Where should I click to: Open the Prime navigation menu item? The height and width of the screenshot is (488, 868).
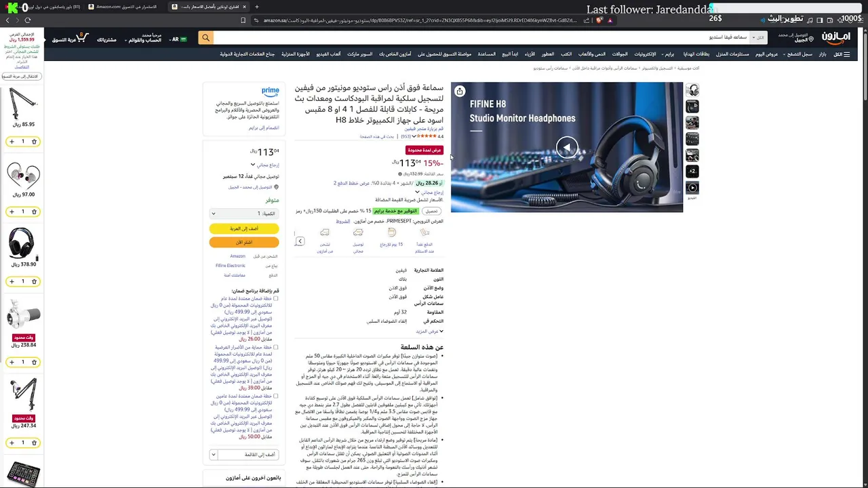pyautogui.click(x=668, y=54)
